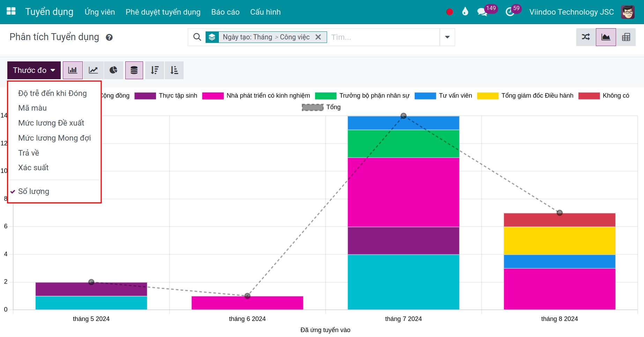Click yellow segment in tháng 8 bar
The width and height of the screenshot is (644, 337).
(x=560, y=241)
